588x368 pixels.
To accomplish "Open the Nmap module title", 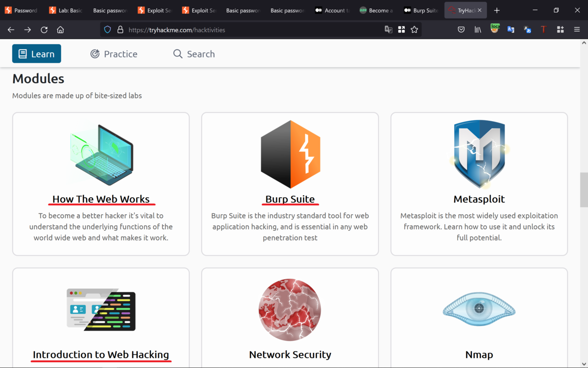I will coord(479,355).
